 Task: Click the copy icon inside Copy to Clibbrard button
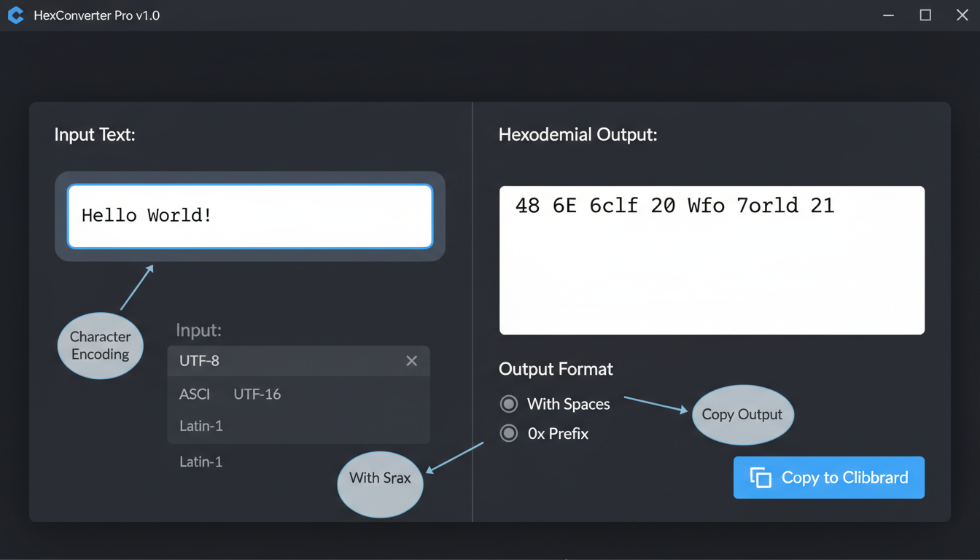(761, 478)
